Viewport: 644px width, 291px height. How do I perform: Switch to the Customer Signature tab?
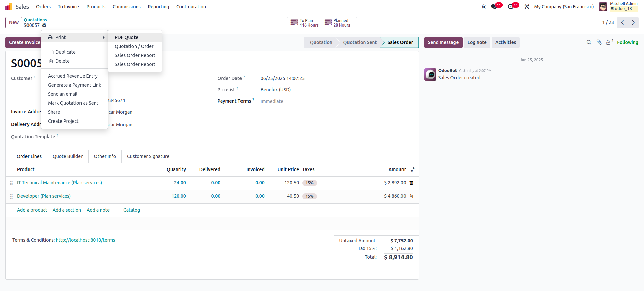148,156
